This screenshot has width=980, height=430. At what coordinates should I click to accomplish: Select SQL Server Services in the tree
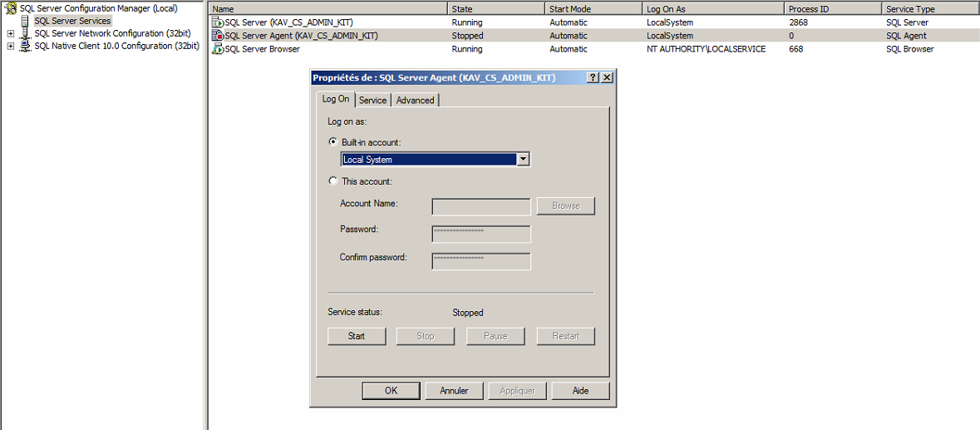72,22
